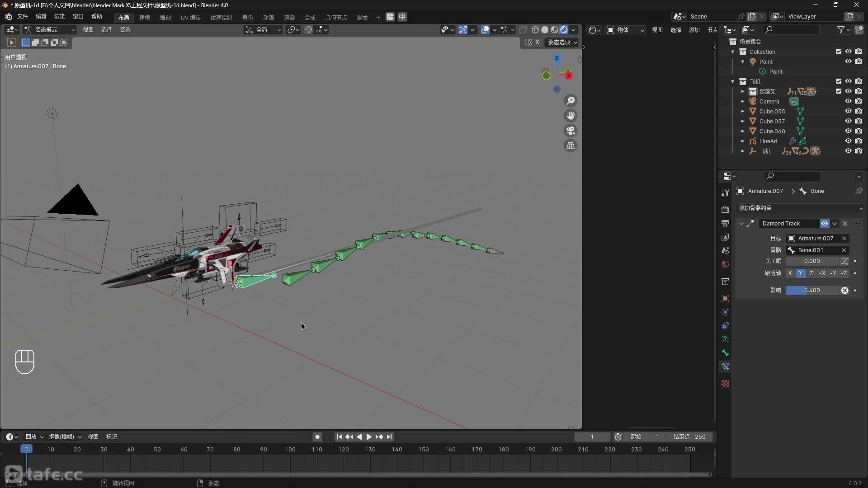Open the 文件 menu

coord(23,16)
